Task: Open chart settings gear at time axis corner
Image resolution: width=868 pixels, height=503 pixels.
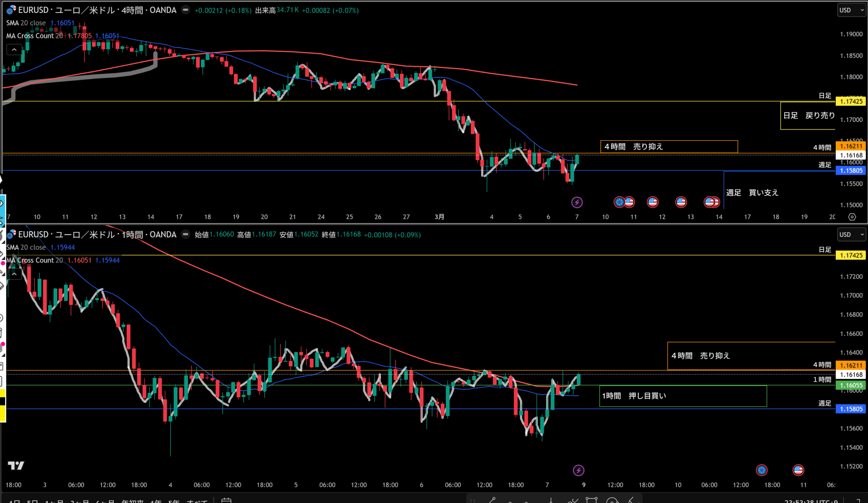Action: tap(852, 217)
